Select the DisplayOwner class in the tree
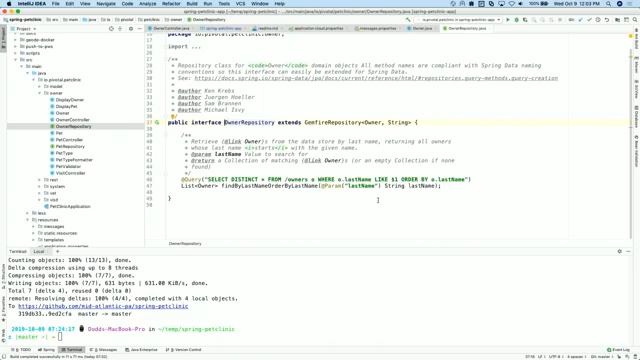The width and height of the screenshot is (640, 360). (69, 100)
